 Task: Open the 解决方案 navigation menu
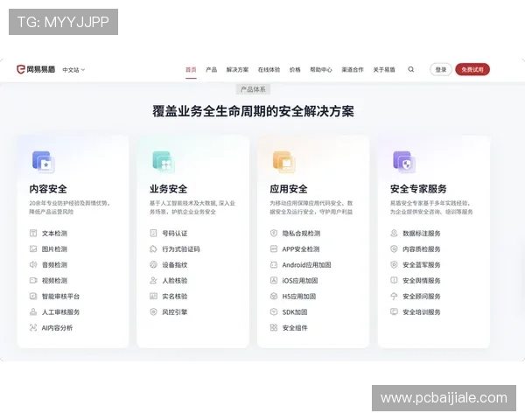click(237, 70)
